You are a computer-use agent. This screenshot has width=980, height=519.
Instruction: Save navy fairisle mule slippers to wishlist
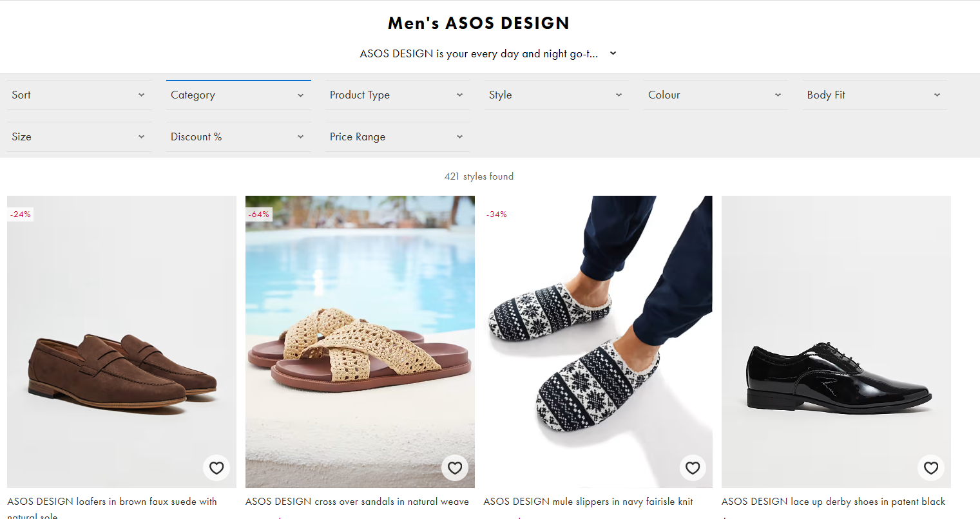point(693,468)
